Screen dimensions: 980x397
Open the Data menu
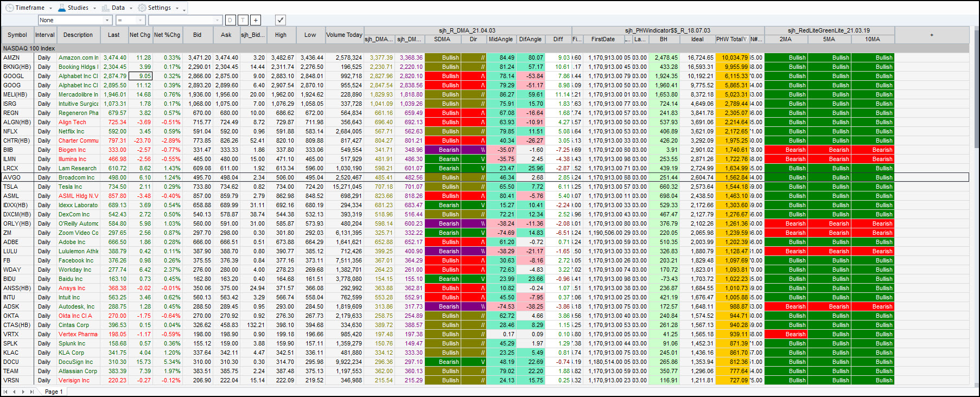tap(113, 8)
